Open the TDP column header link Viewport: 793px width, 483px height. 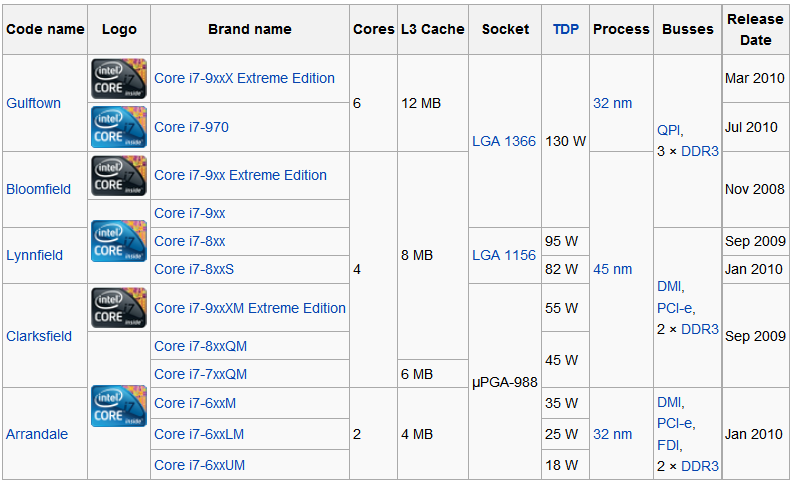pyautogui.click(x=565, y=29)
